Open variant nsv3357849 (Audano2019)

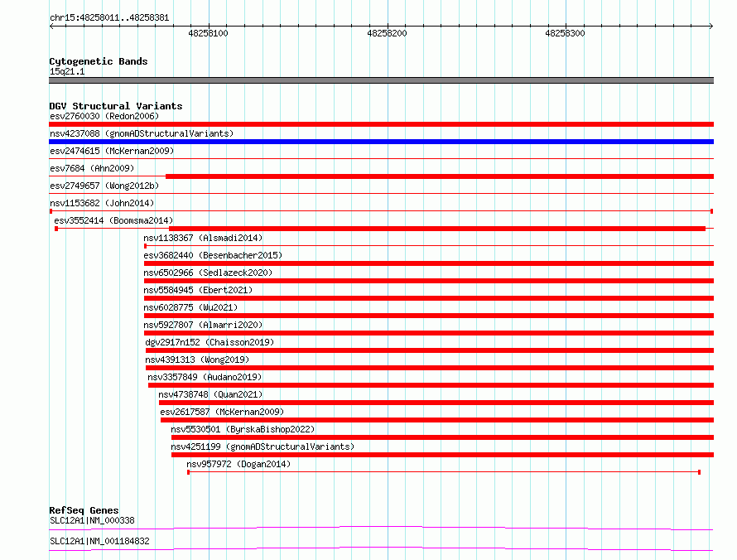pyautogui.click(x=205, y=377)
